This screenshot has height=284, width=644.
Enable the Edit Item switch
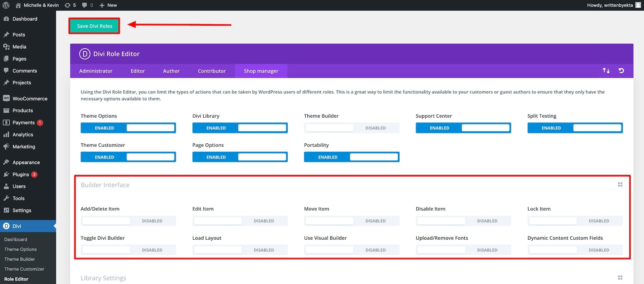tap(240, 221)
